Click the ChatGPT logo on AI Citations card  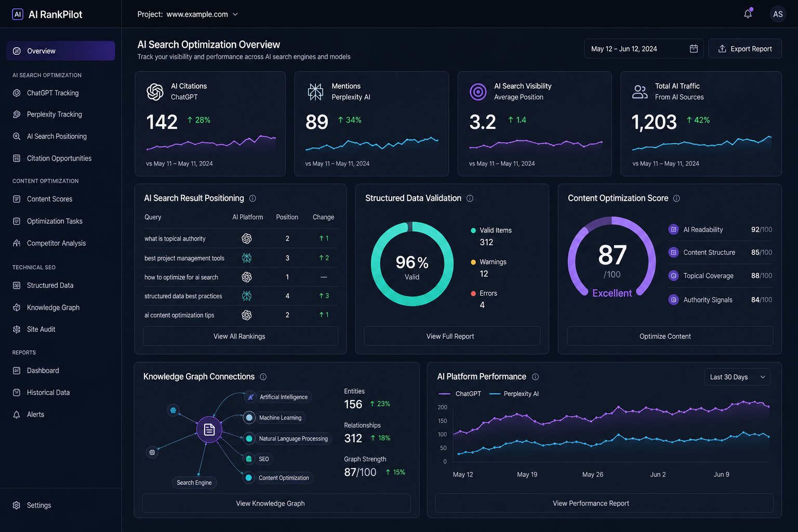pyautogui.click(x=155, y=91)
